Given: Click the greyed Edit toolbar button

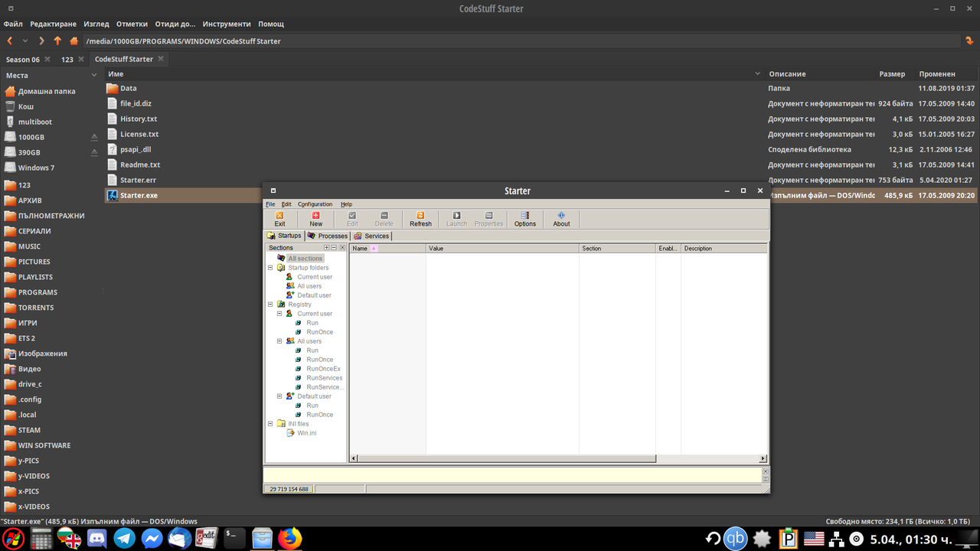Looking at the screenshot, I should pyautogui.click(x=352, y=220).
